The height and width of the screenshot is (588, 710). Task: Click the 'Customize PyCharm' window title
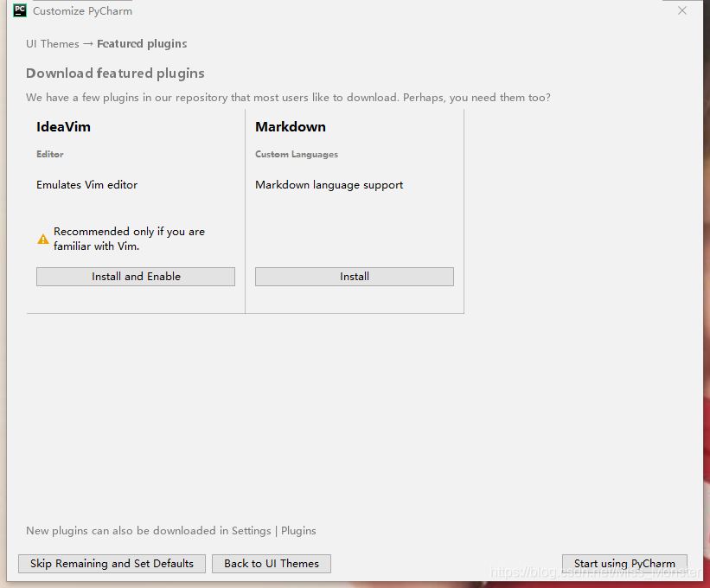point(82,11)
